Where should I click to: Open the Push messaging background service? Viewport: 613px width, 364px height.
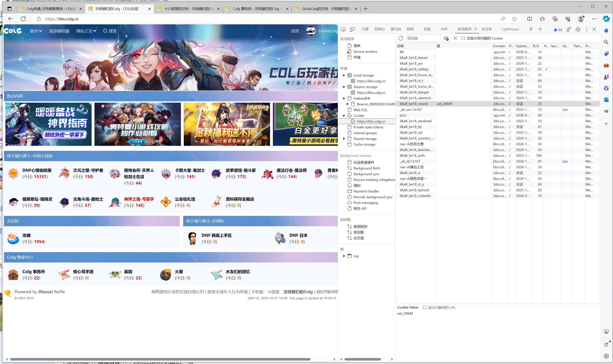365,203
